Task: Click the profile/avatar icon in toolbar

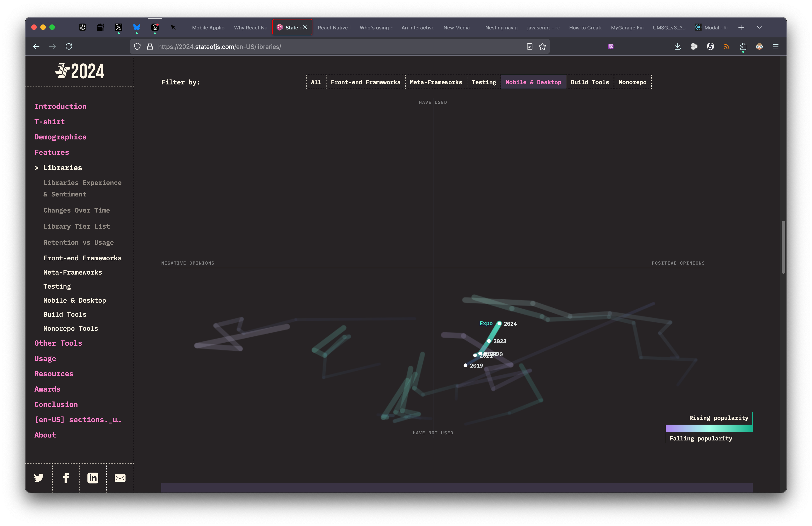Action: (759, 47)
